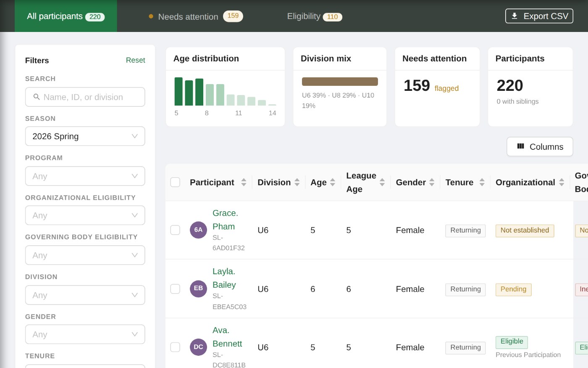Click the '0 with siblings' text
The height and width of the screenshot is (368, 588).
pos(517,101)
